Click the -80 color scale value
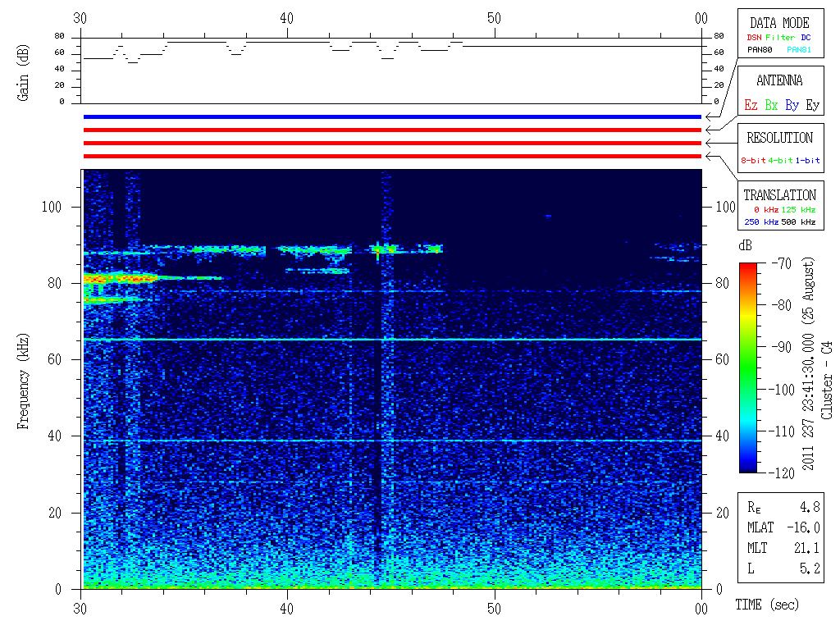 (x=782, y=305)
